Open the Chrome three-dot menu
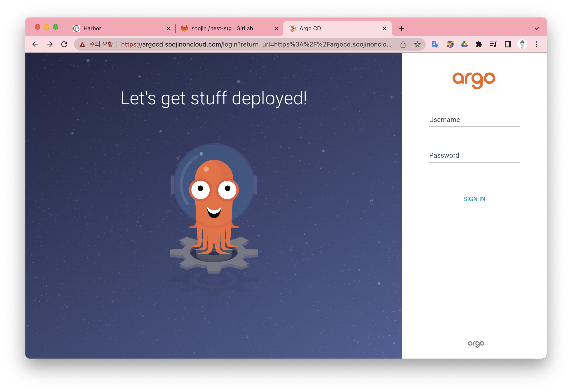Screen dimensions: 572x392 537,44
